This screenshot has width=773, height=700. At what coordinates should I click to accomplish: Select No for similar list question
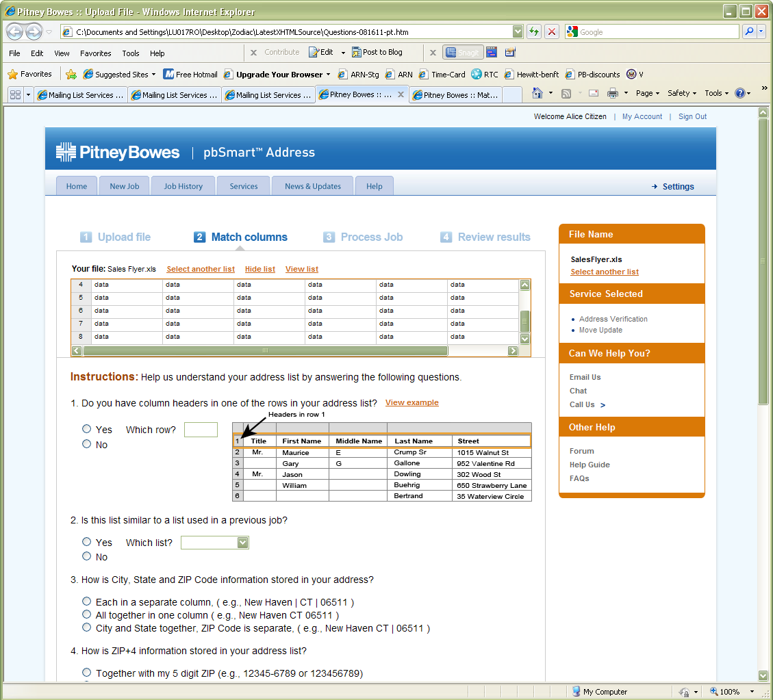pyautogui.click(x=87, y=556)
